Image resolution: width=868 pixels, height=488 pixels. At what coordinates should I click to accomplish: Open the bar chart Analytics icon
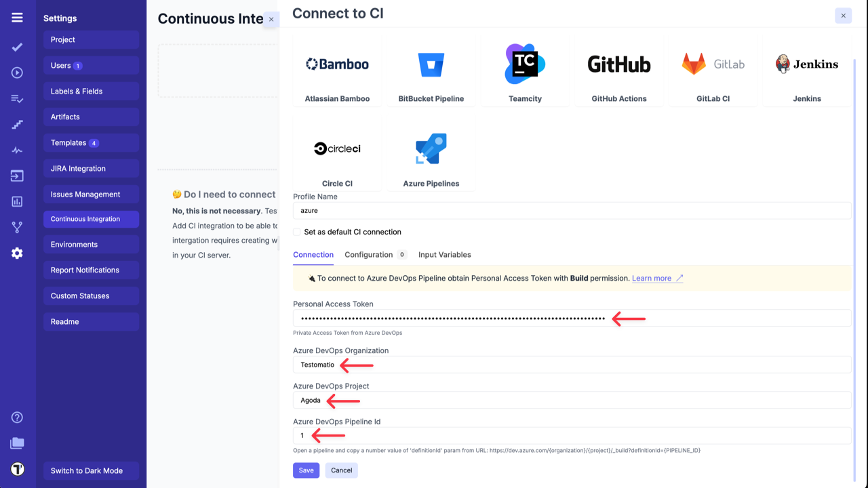pyautogui.click(x=17, y=201)
